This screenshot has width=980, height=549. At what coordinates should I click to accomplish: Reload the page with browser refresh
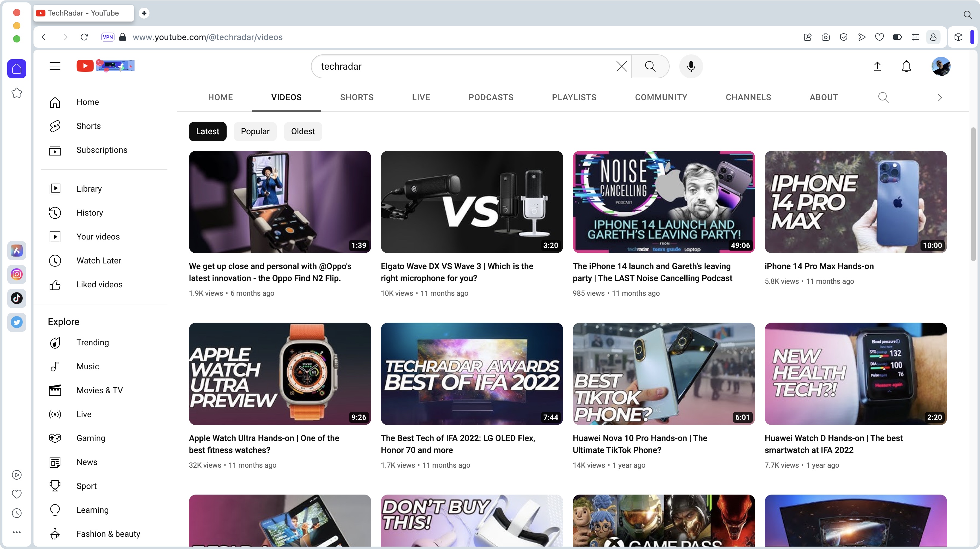click(x=84, y=37)
